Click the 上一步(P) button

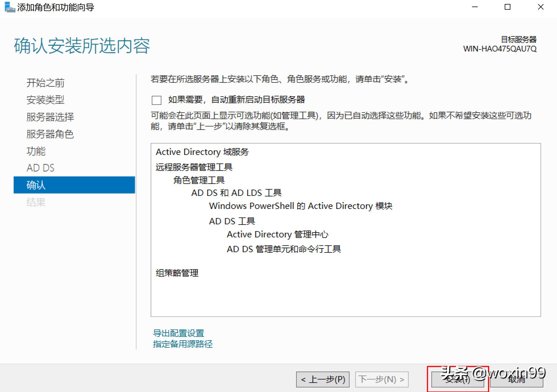tap(323, 379)
